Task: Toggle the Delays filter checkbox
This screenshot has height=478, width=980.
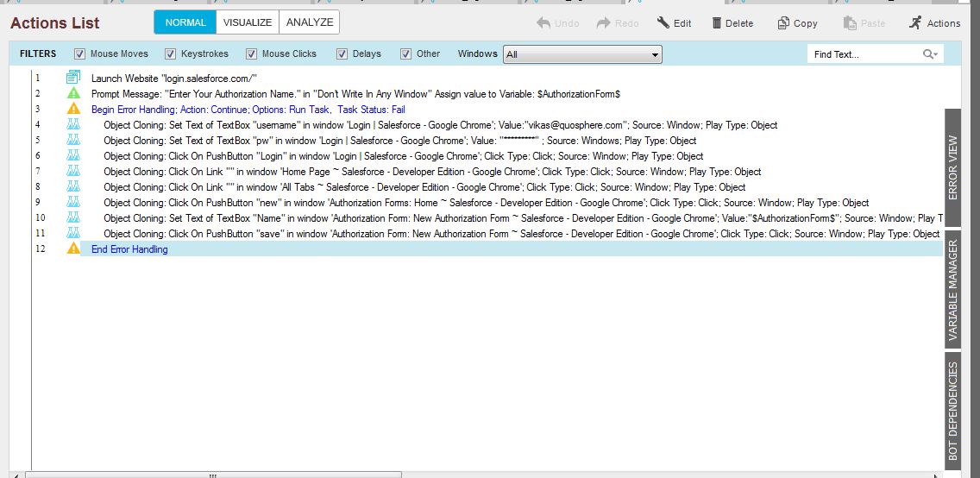Action: coord(342,54)
